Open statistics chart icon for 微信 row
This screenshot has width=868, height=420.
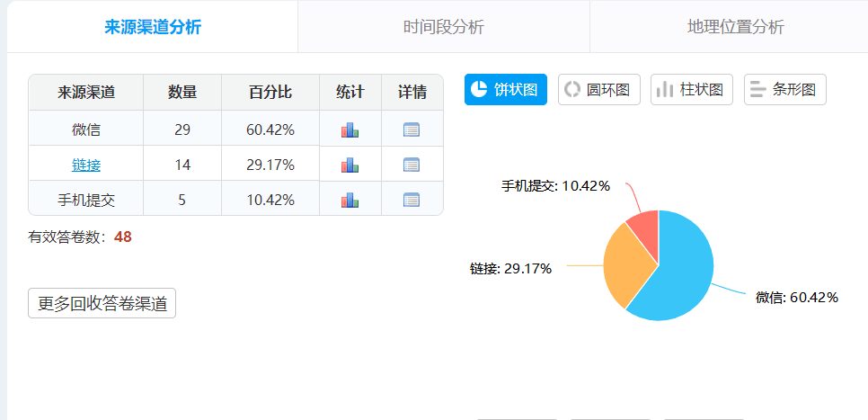click(350, 130)
